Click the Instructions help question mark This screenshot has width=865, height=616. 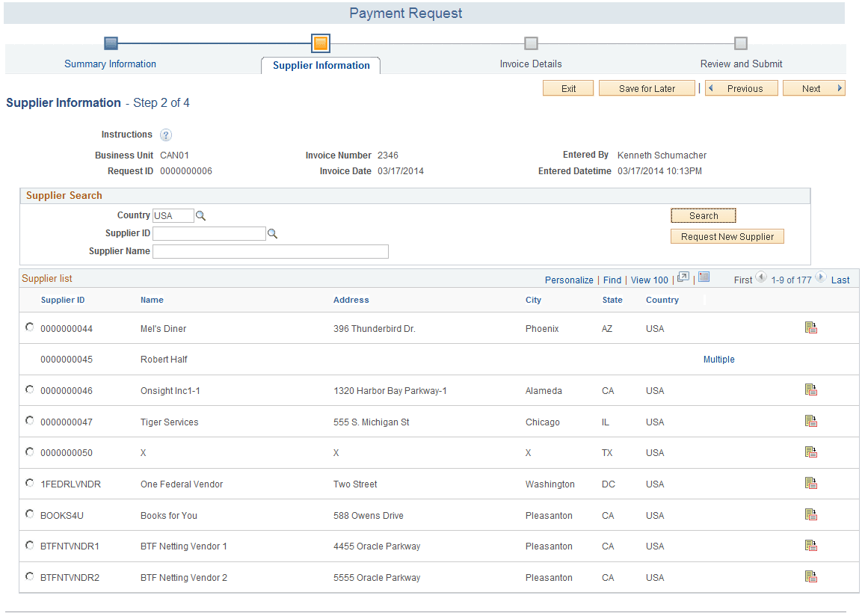pyautogui.click(x=165, y=135)
